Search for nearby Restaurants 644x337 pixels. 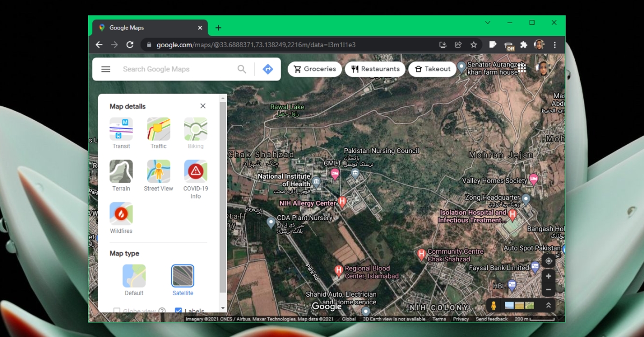point(375,69)
